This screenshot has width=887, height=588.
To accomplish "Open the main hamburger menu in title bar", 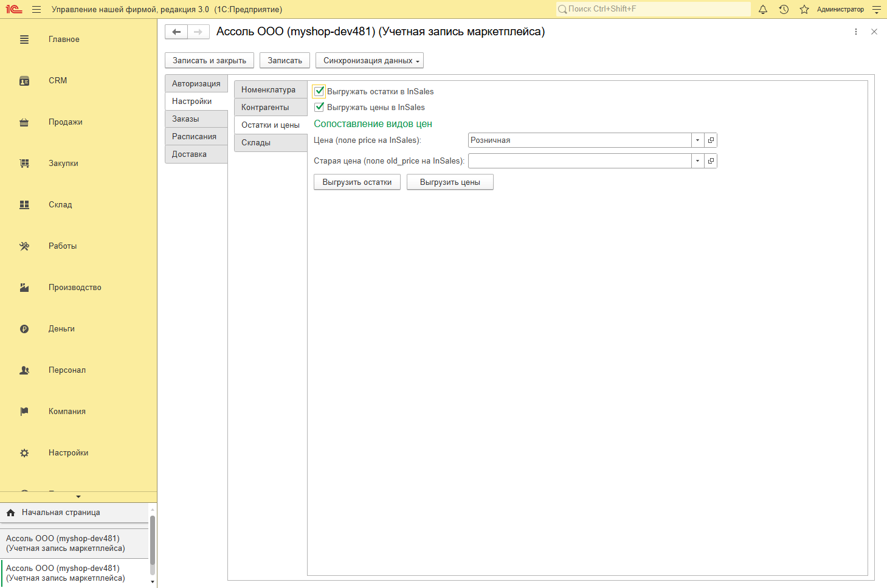I will pyautogui.click(x=36, y=9).
